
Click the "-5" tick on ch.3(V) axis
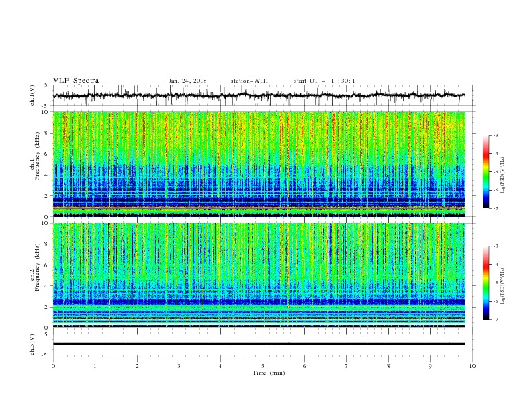(46, 355)
